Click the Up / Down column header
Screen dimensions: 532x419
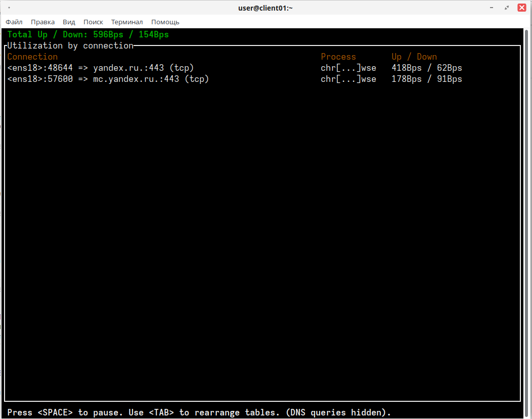(x=414, y=57)
